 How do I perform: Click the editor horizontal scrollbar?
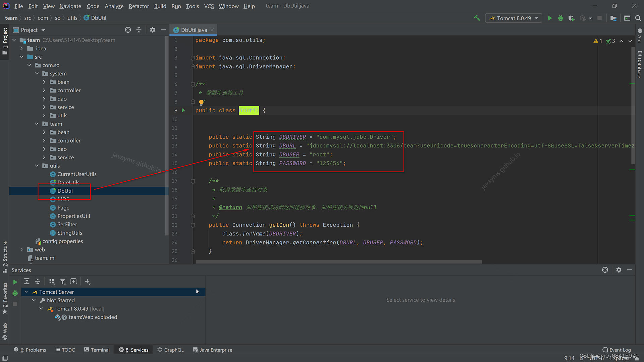pyautogui.click(x=339, y=262)
